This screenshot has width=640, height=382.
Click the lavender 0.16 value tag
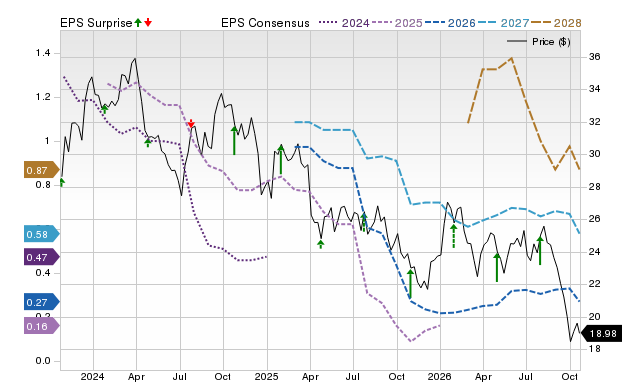click(x=42, y=326)
